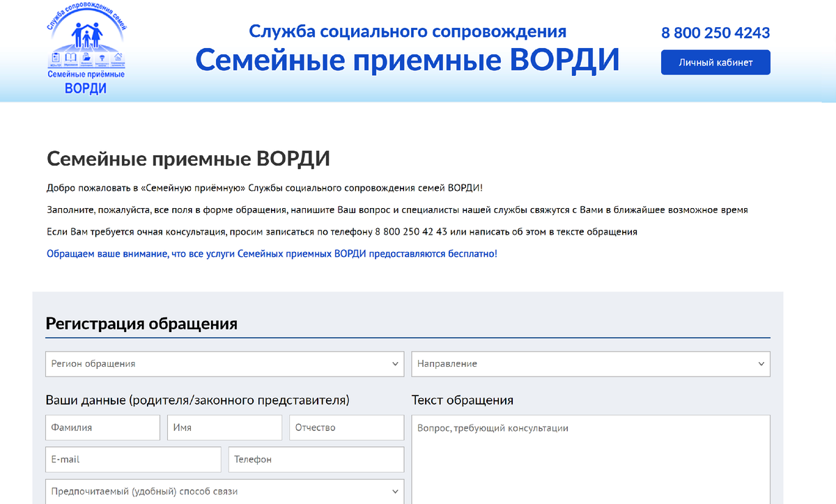The height and width of the screenshot is (504, 836).
Task: Click the Ваши данные section label
Action: (197, 400)
